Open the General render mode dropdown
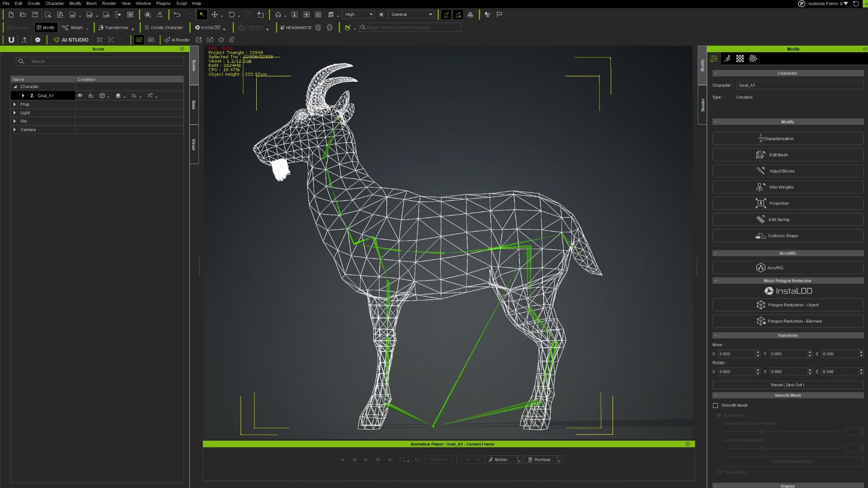The height and width of the screenshot is (488, 868). 411,14
